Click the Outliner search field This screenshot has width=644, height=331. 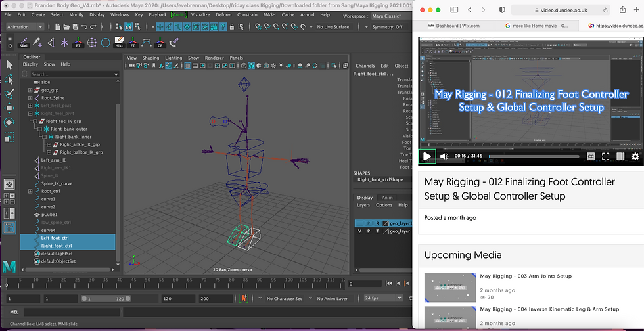coord(74,74)
